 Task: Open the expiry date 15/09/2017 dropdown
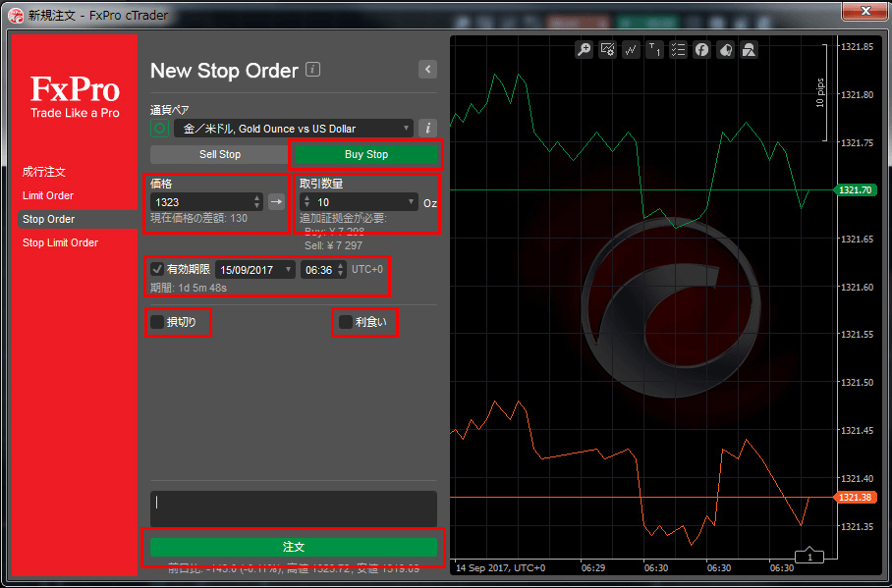[x=255, y=270]
